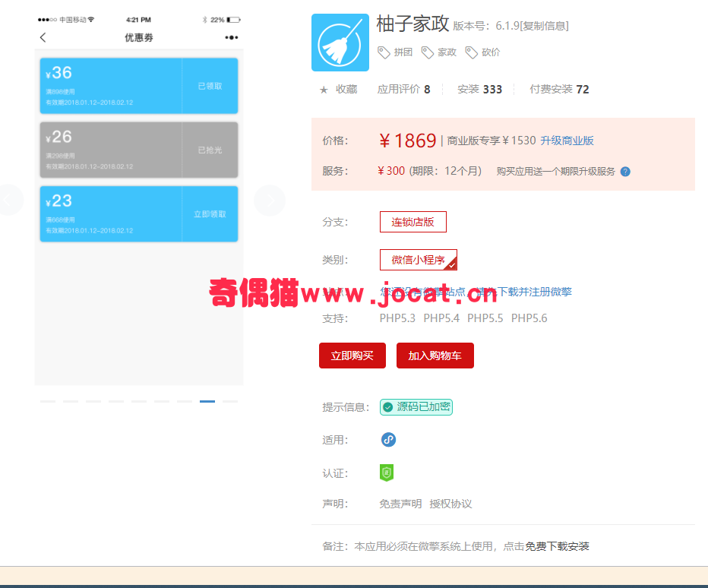Go to the previous preview slide arrow

(x=8, y=200)
